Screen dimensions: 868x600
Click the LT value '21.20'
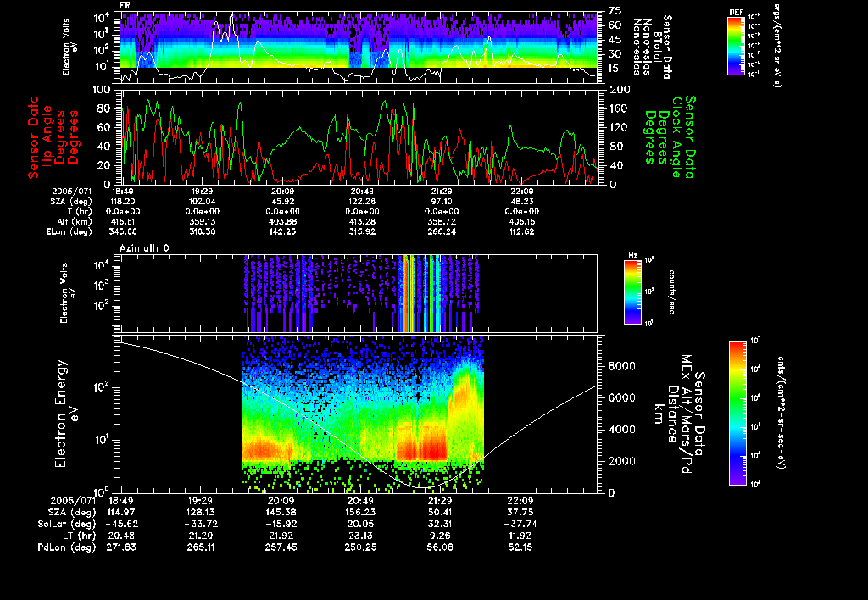click(200, 536)
